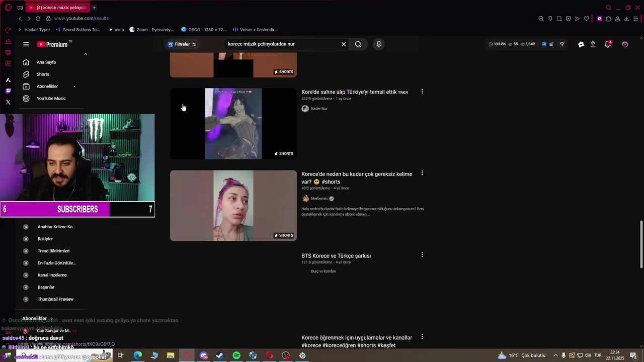This screenshot has width=644, height=362.
Task: Open Sound Buttons bookmark
Action: coord(78,30)
